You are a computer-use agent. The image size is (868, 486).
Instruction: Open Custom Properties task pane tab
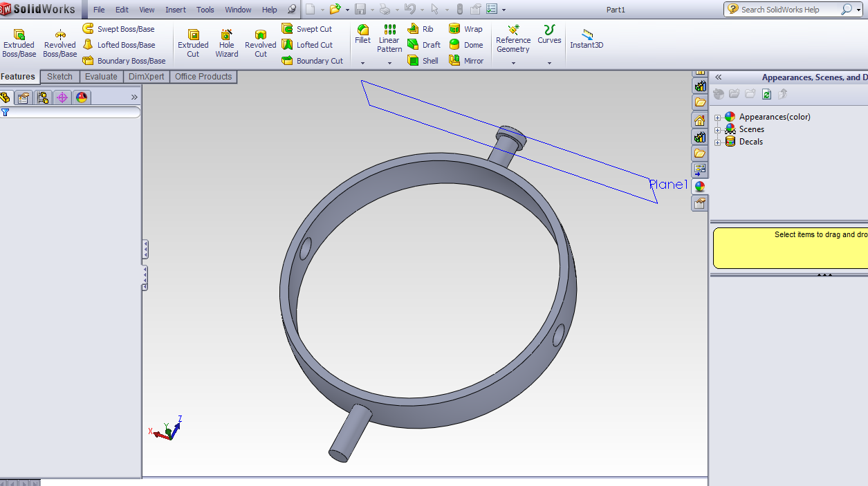tap(700, 203)
